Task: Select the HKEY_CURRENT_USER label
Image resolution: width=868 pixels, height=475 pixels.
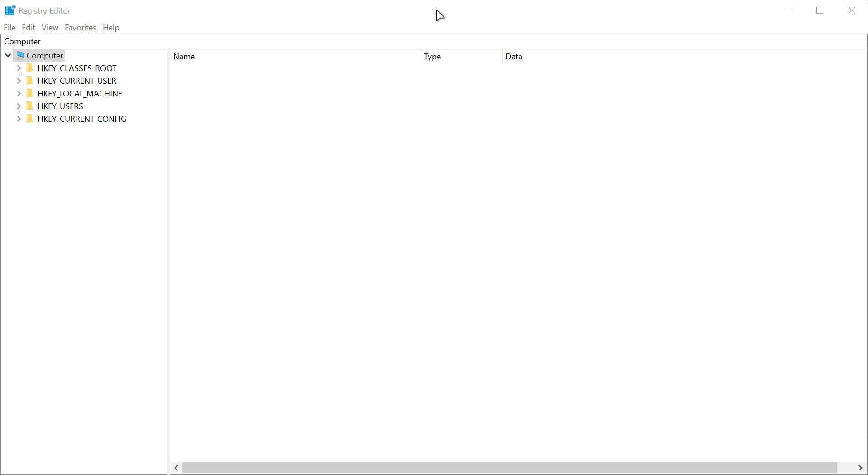Action: [77, 81]
